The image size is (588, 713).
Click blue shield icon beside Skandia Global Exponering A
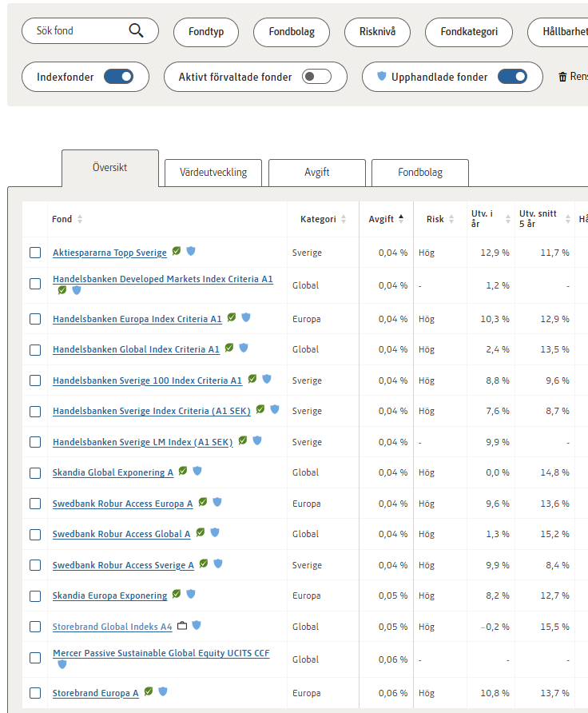[x=197, y=472]
